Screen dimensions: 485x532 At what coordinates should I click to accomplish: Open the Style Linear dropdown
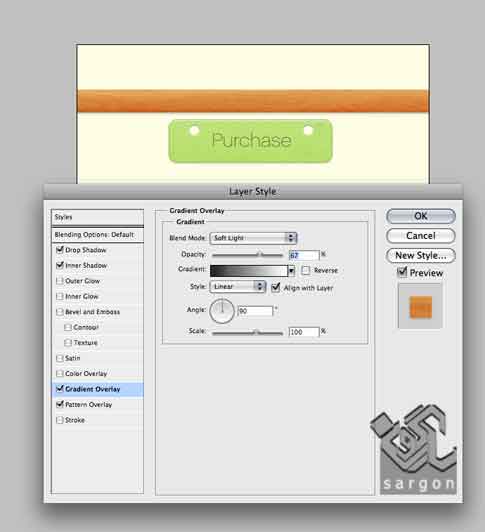(x=238, y=287)
